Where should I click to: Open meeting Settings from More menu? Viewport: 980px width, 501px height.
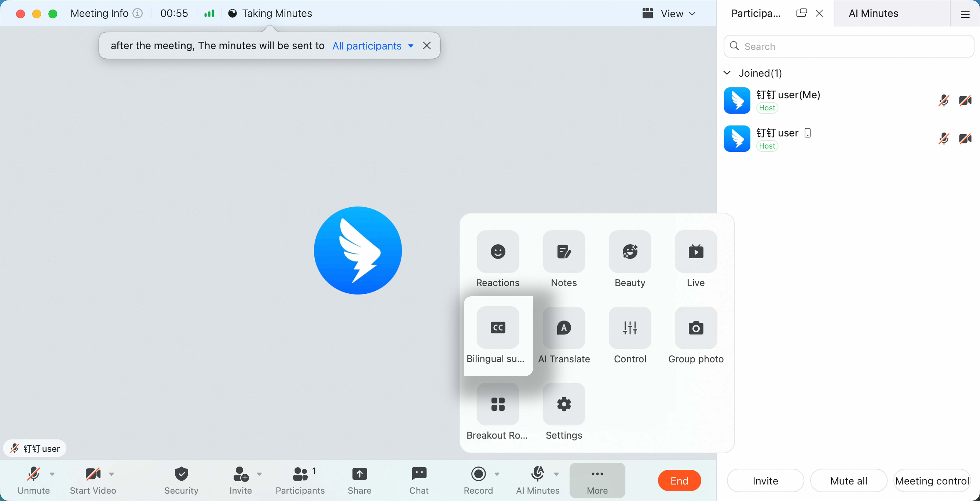pyautogui.click(x=564, y=404)
